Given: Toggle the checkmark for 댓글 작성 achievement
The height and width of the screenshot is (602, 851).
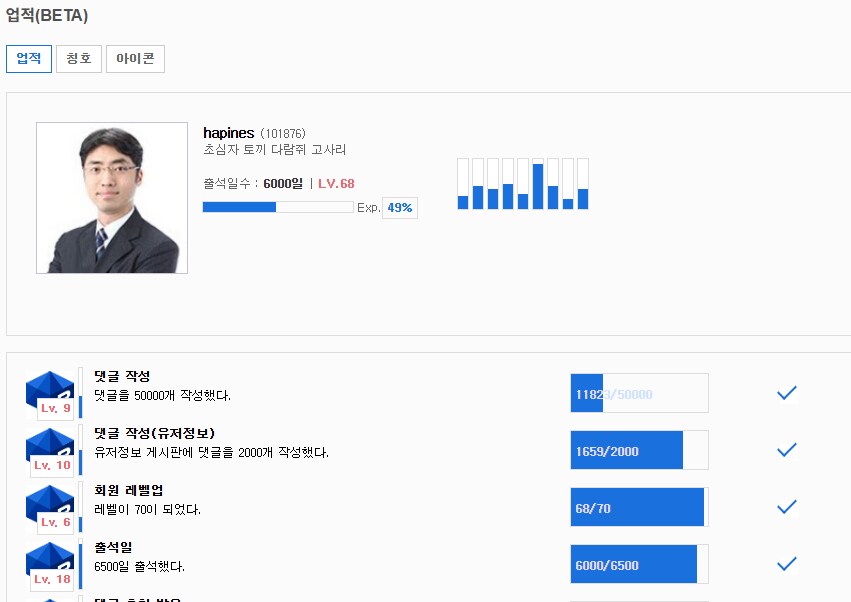Looking at the screenshot, I should (787, 393).
